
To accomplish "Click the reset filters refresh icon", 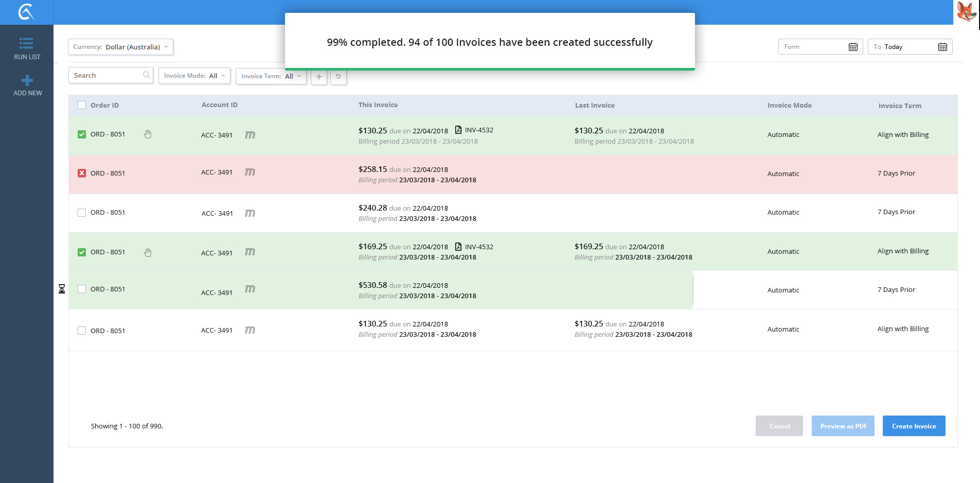I will pyautogui.click(x=338, y=77).
